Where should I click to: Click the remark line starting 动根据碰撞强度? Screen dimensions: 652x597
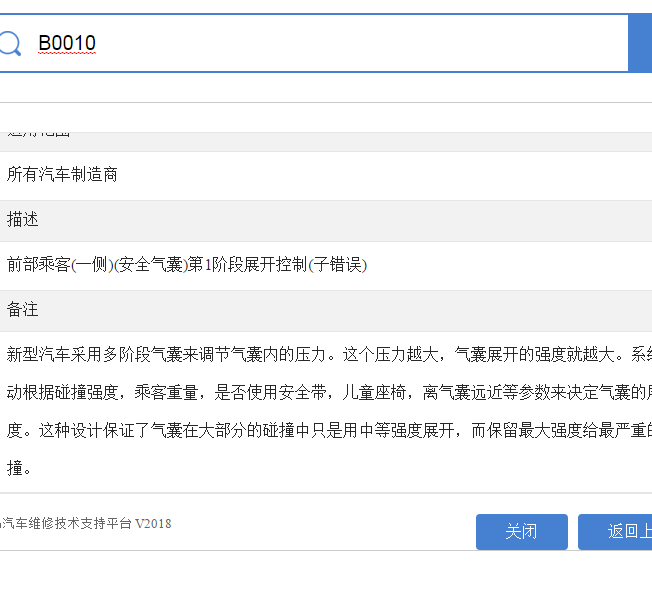click(329, 392)
